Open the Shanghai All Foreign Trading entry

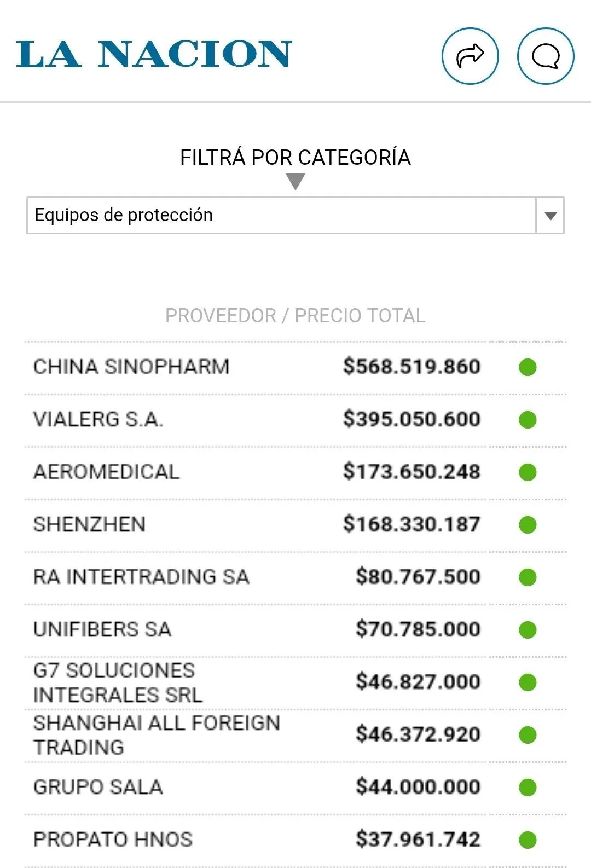pyautogui.click(x=156, y=735)
